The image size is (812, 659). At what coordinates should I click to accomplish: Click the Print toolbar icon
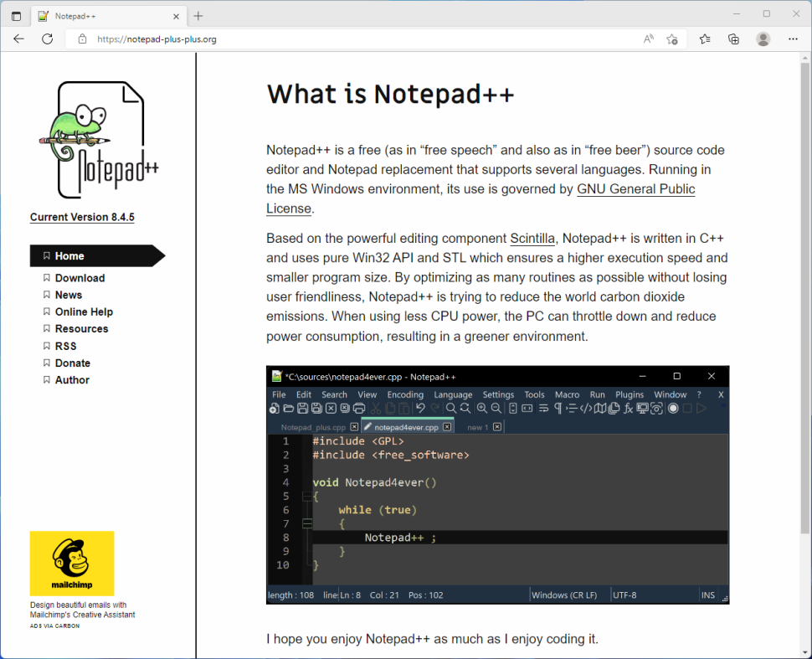coord(359,409)
